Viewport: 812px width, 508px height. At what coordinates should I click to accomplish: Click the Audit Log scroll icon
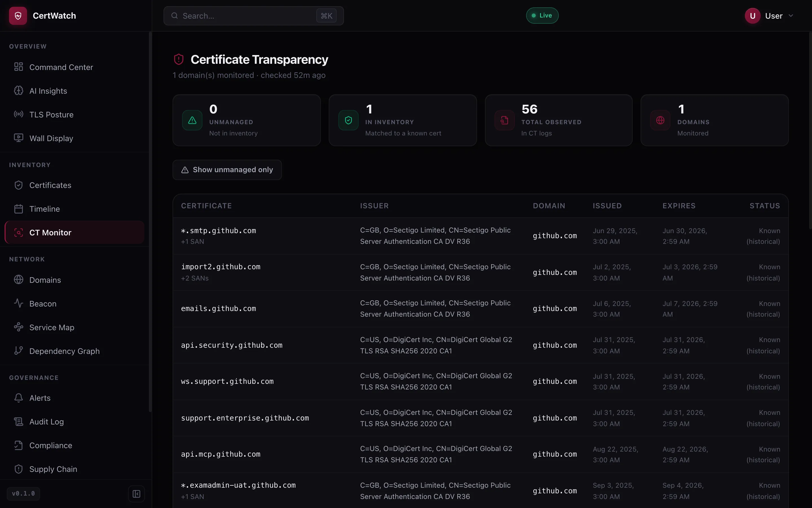[x=18, y=422]
